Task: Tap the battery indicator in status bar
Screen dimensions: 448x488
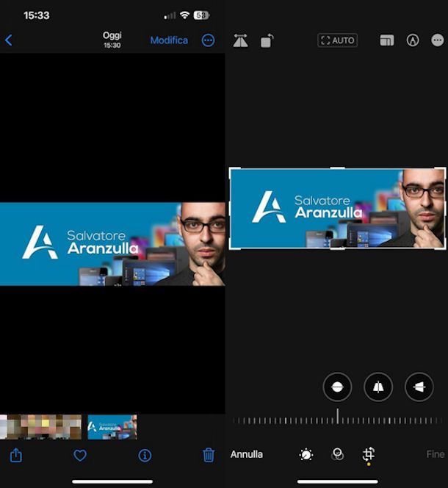Action: pyautogui.click(x=201, y=15)
